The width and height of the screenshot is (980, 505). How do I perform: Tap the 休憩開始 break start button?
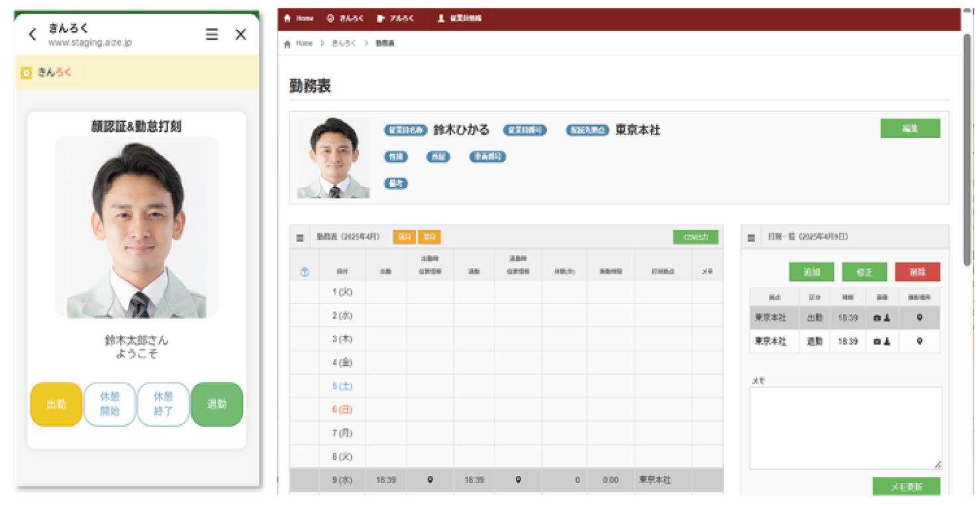coord(109,404)
